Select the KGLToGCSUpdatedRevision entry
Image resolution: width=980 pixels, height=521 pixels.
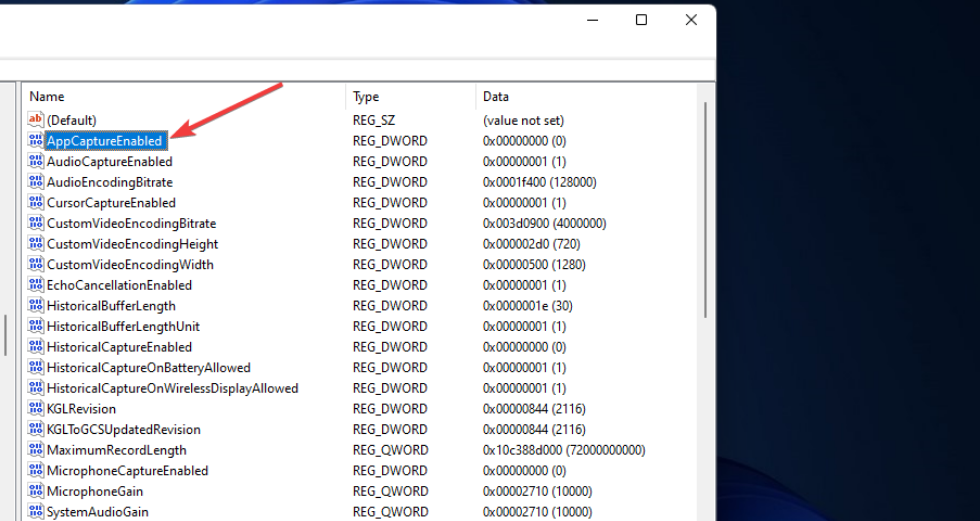click(x=123, y=430)
